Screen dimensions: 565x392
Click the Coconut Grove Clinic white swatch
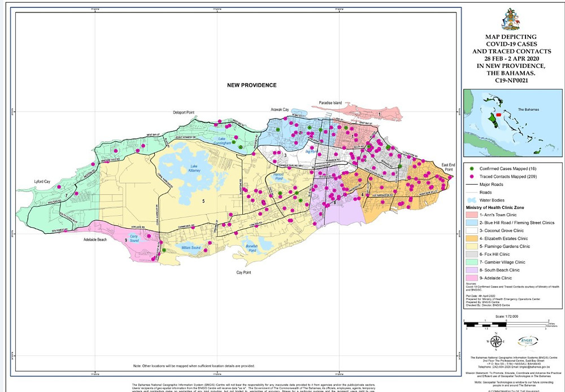[471, 230]
